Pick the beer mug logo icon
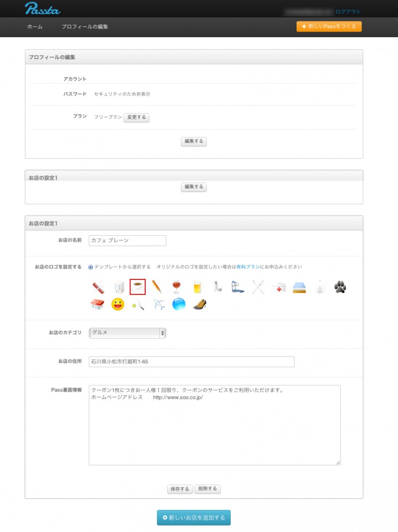Viewport: 398px width, 532px height. pyautogui.click(x=197, y=287)
